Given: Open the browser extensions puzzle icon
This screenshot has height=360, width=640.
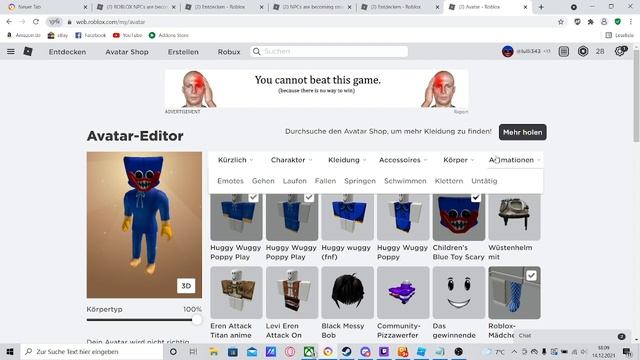Looking at the screenshot, I should coord(591,22).
